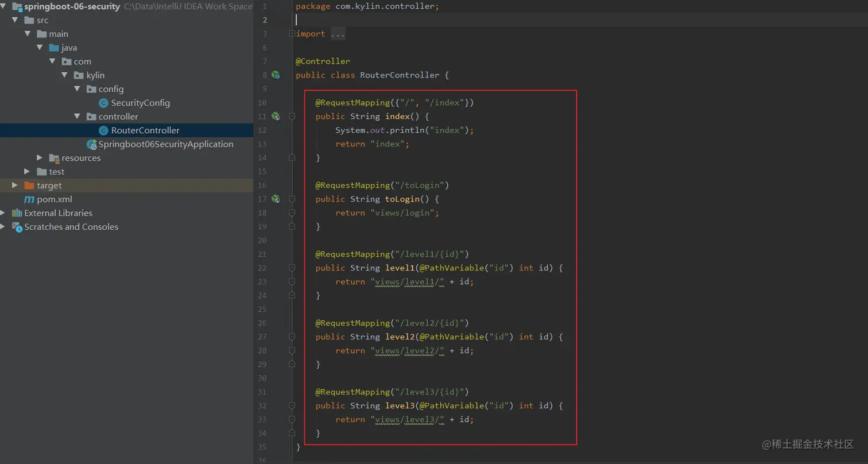Fold the level3 method at line 32

292,406
